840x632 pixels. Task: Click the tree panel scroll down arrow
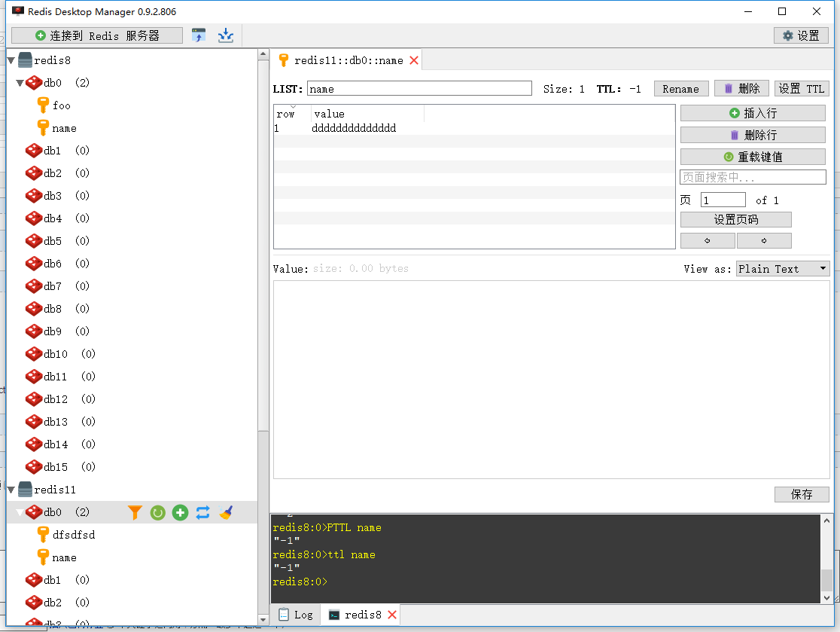[x=263, y=620]
